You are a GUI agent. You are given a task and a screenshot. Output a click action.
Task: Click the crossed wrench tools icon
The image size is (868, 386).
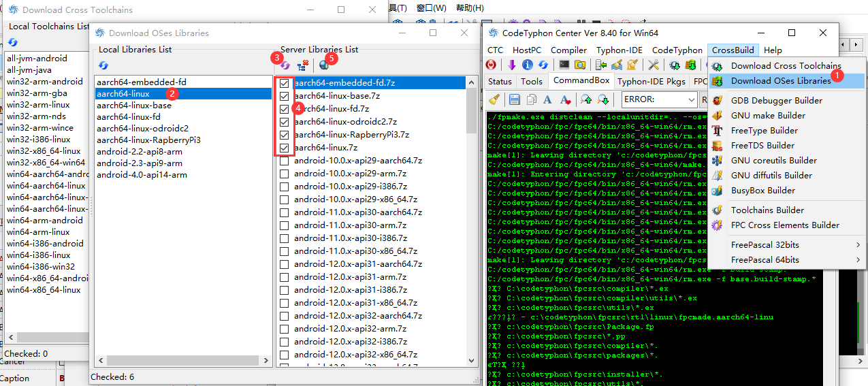654,65
